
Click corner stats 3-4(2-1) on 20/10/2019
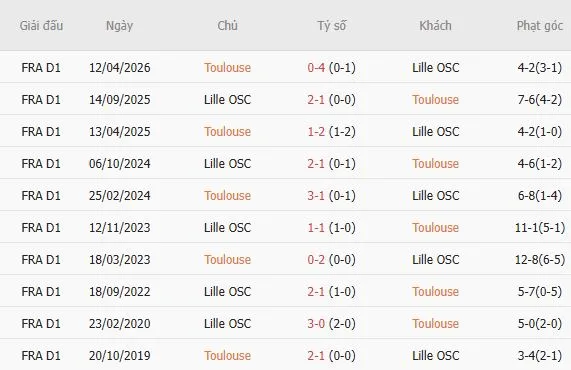click(540, 356)
